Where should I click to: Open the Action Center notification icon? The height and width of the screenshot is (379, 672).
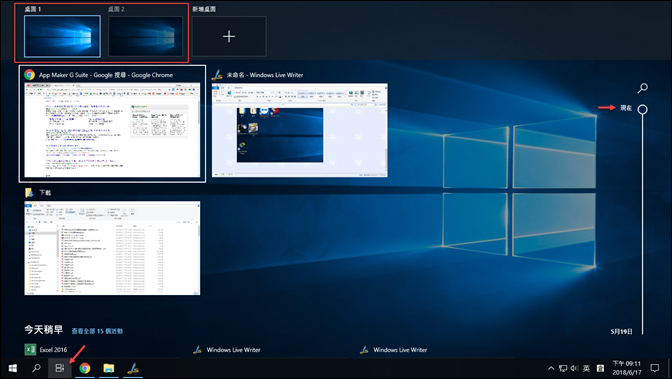point(655,368)
